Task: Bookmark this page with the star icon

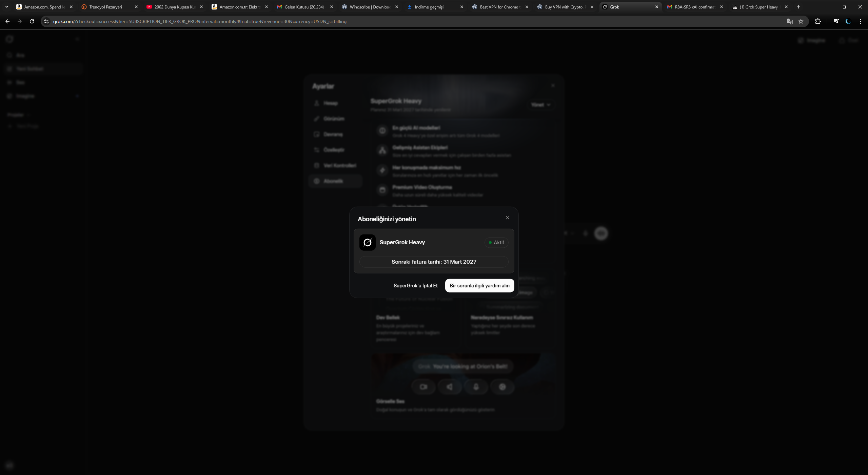Action: point(801,21)
